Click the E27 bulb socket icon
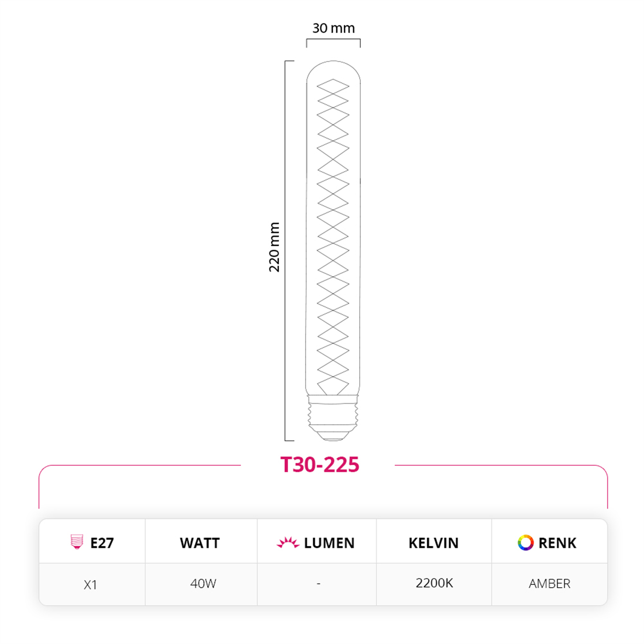Viewport: 644px width, 644px height. pyautogui.click(x=77, y=542)
